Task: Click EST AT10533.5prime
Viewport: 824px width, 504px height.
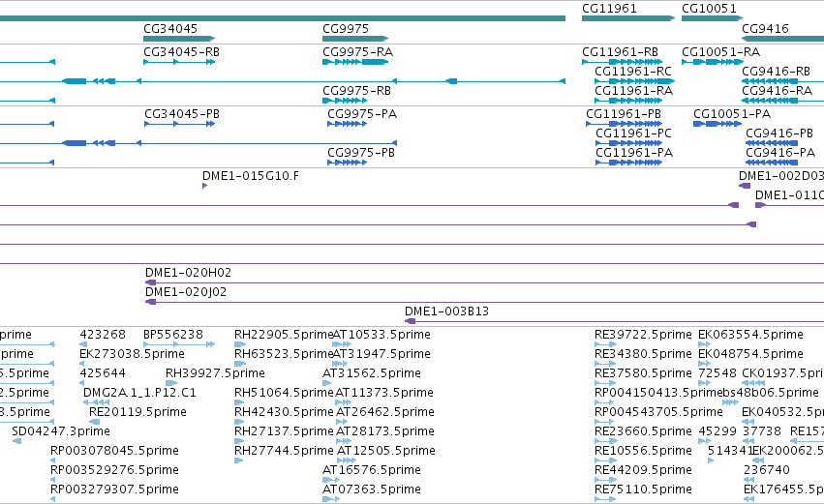Action: tap(382, 334)
